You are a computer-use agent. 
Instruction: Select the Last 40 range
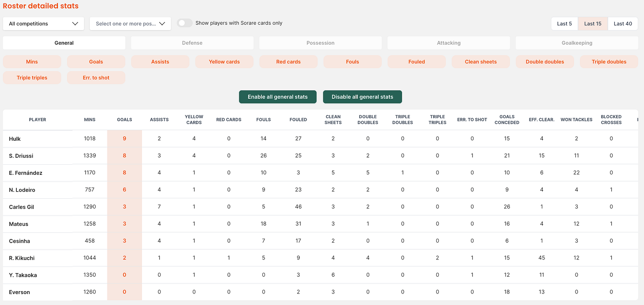point(623,23)
